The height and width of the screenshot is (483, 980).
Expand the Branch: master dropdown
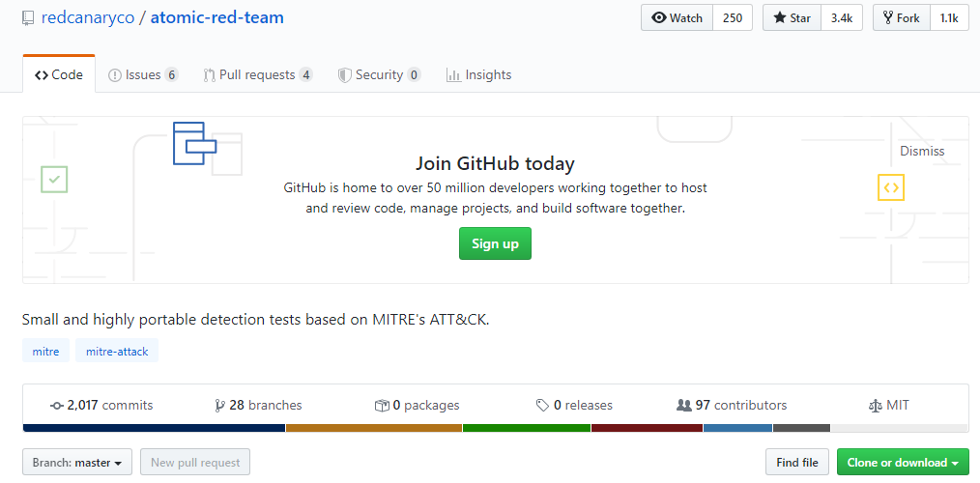click(x=77, y=463)
